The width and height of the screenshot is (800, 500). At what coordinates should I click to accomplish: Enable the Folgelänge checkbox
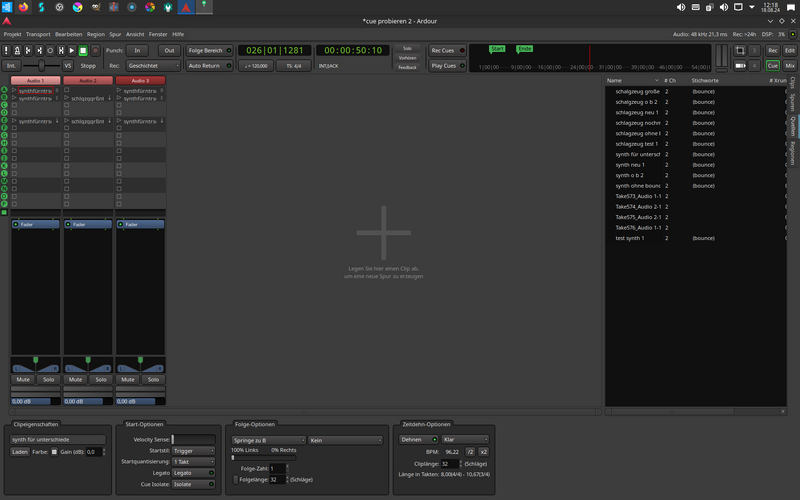click(235, 480)
